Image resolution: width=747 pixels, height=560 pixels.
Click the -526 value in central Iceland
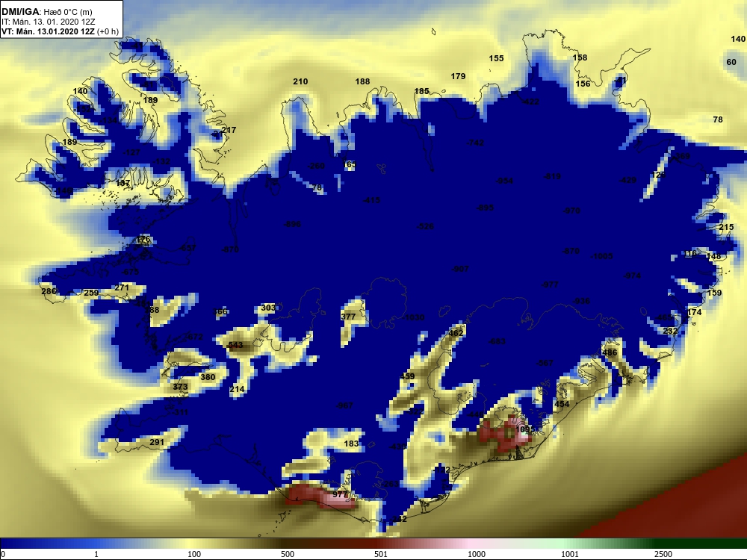click(425, 226)
